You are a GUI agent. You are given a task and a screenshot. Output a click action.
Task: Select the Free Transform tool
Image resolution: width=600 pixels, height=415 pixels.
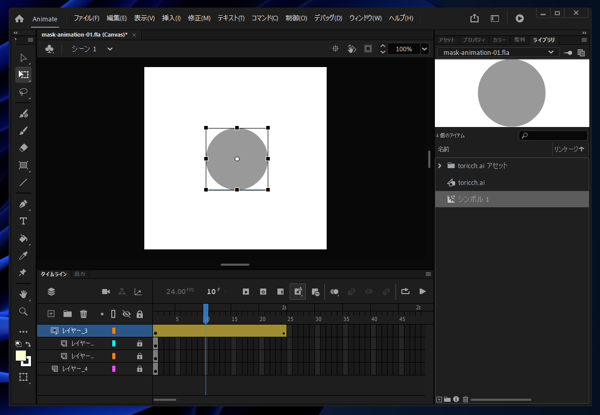(23, 74)
